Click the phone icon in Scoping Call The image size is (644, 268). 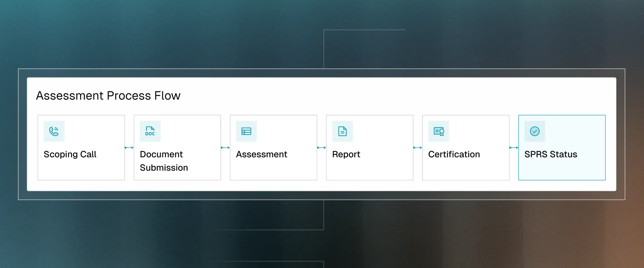pyautogui.click(x=54, y=131)
